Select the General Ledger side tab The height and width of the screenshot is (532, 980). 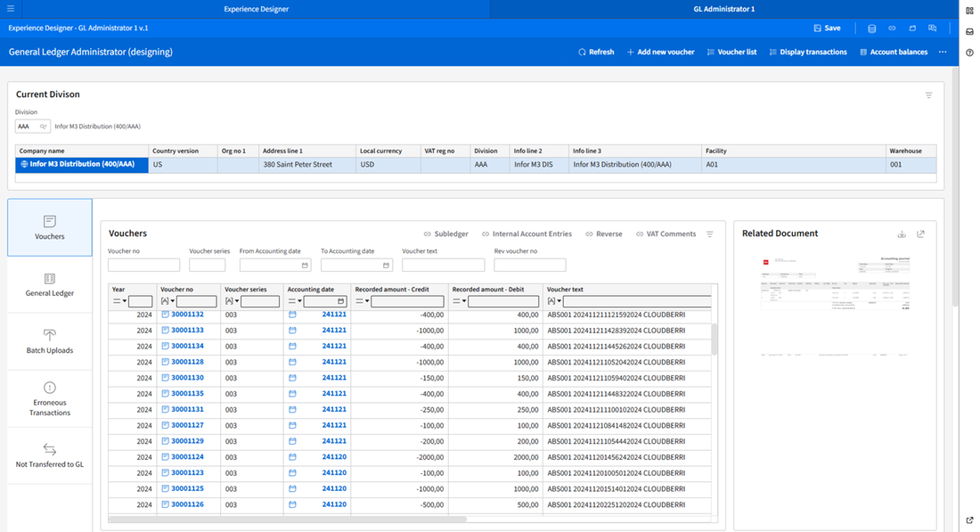point(50,284)
